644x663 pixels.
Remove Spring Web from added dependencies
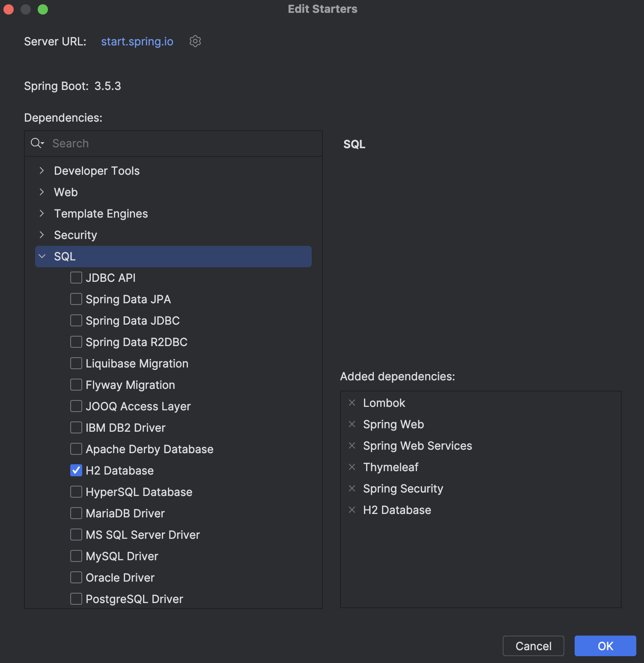pos(352,424)
